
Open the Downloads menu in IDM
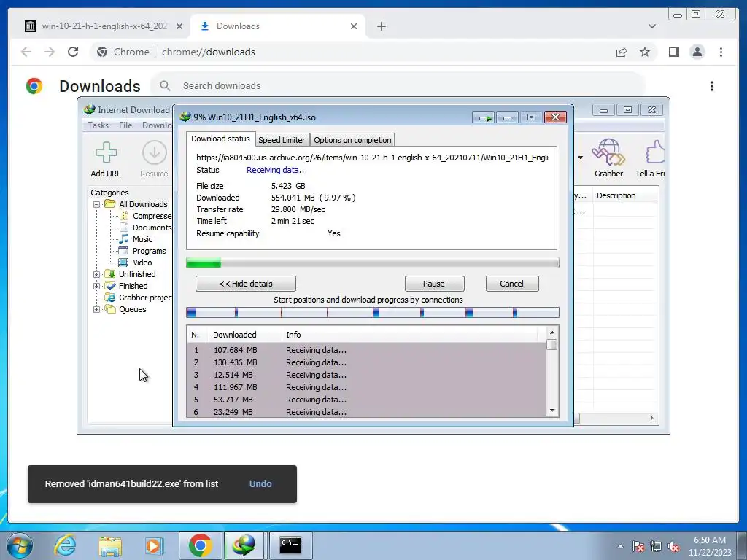click(158, 125)
